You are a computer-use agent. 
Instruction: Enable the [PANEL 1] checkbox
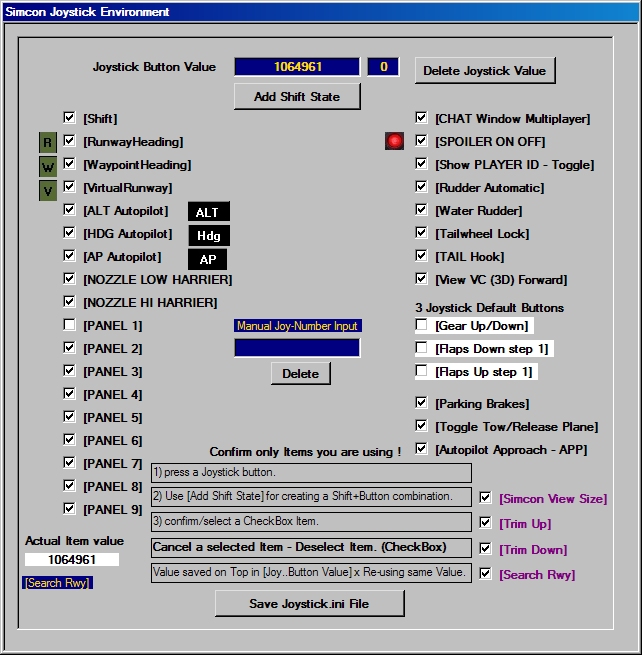click(69, 325)
